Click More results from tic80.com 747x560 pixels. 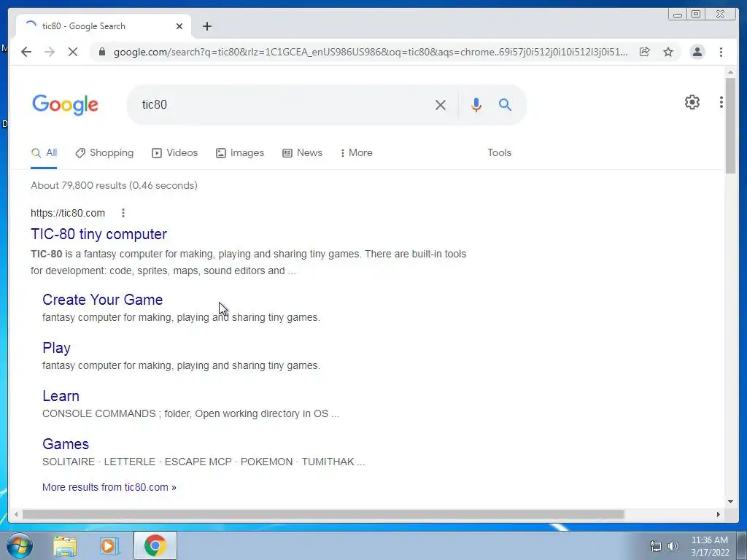point(109,487)
